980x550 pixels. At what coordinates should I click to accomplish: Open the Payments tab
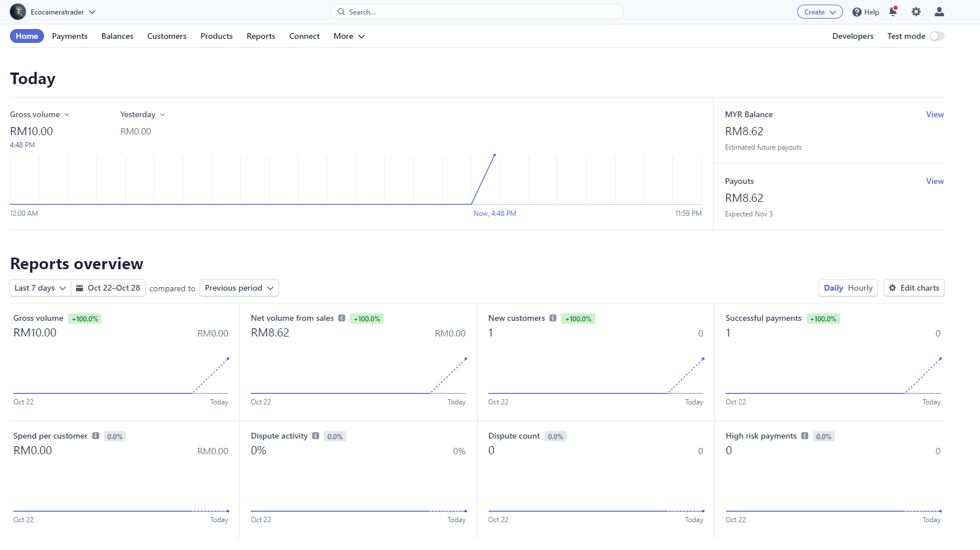(70, 36)
